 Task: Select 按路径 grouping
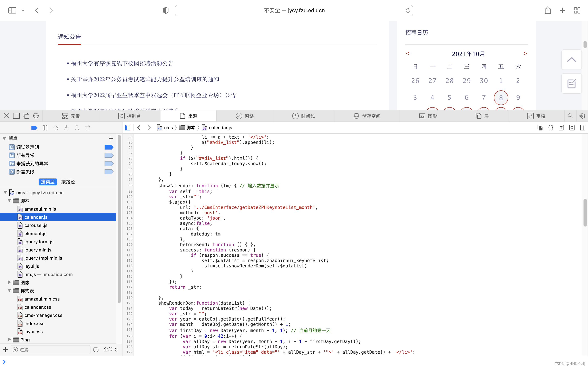(x=68, y=182)
